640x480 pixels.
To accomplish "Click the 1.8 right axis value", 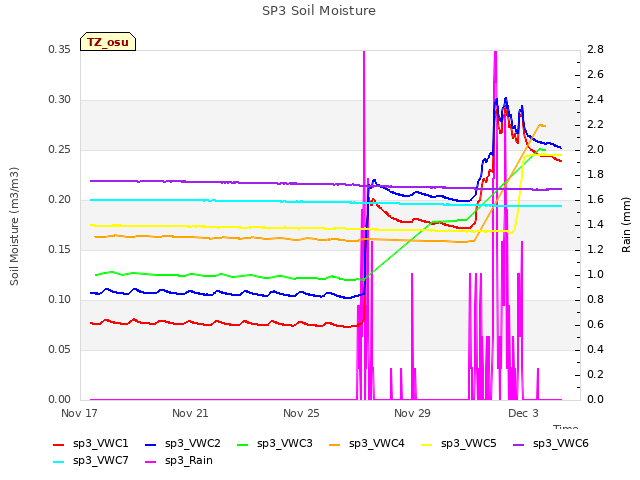I will (596, 175).
